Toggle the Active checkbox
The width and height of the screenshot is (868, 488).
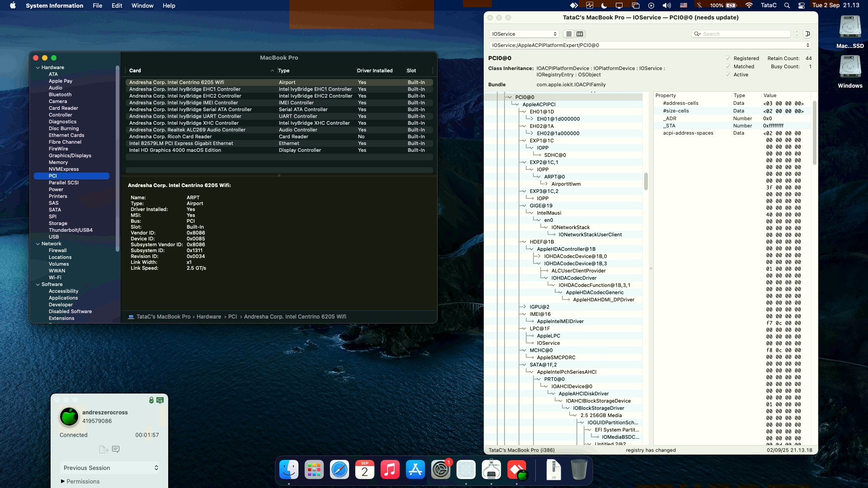[728, 75]
